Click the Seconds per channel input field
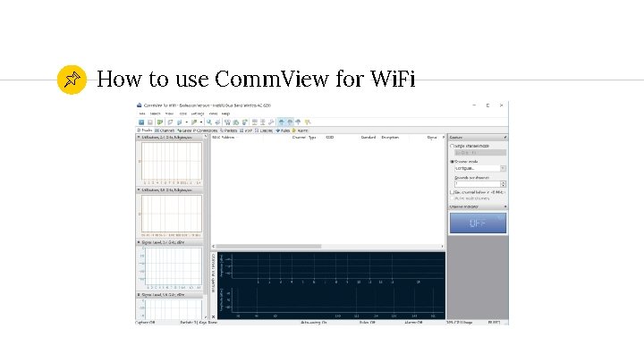This screenshot has height=362, width=644. pyautogui.click(x=477, y=184)
